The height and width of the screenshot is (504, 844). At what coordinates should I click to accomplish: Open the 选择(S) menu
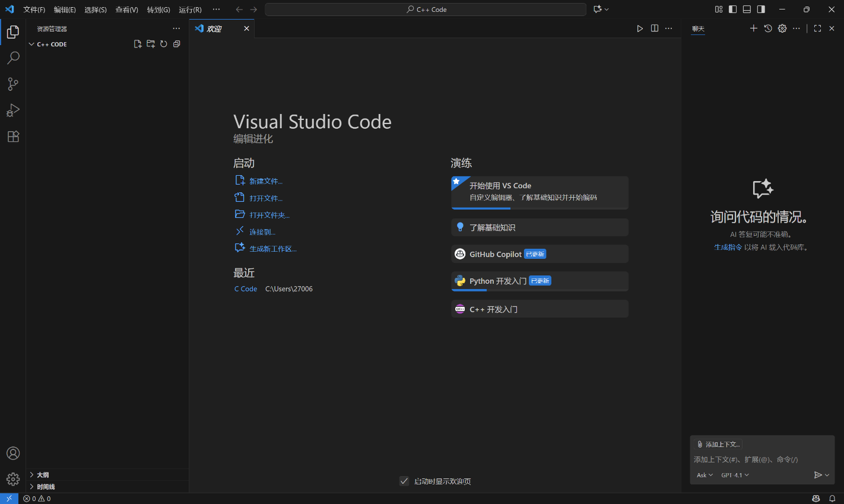[x=96, y=9]
